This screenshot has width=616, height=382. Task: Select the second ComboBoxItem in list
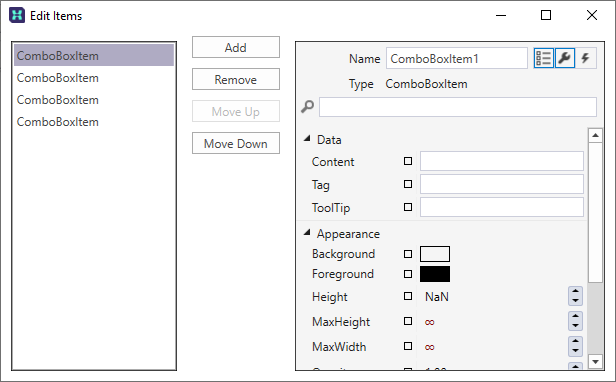tap(94, 78)
